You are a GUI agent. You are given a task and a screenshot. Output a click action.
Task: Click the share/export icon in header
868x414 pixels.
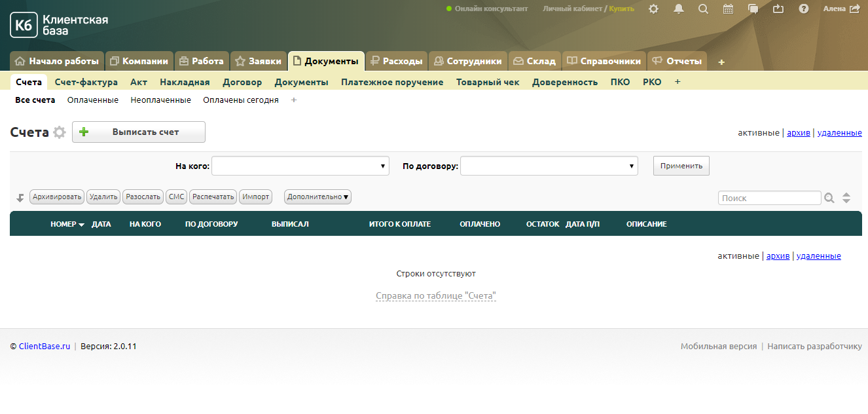pyautogui.click(x=778, y=9)
